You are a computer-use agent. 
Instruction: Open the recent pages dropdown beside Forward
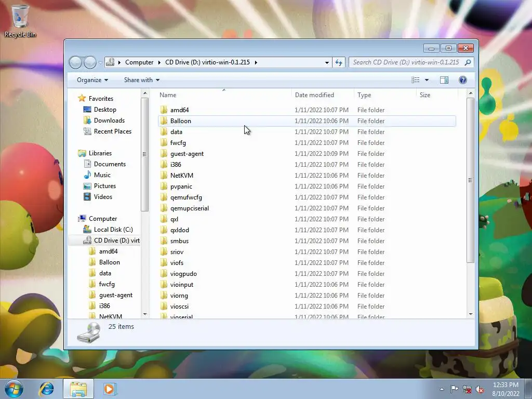click(x=100, y=63)
